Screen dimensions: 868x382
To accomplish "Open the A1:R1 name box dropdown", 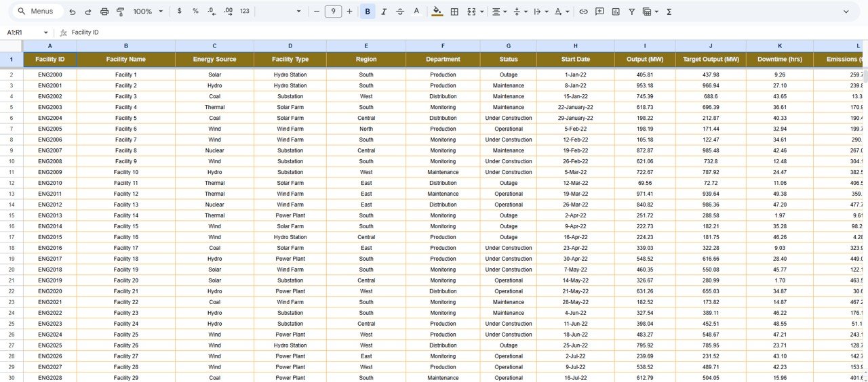I will tap(46, 33).
